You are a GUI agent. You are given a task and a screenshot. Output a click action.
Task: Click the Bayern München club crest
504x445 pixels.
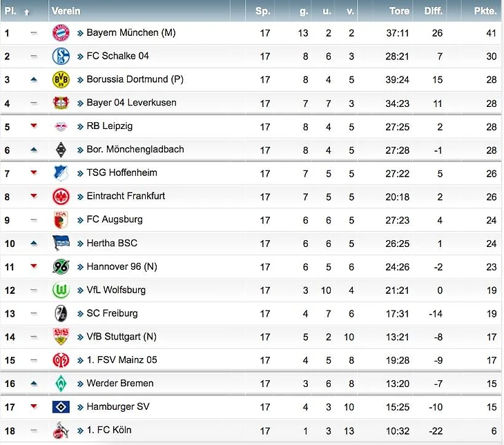tap(61, 32)
